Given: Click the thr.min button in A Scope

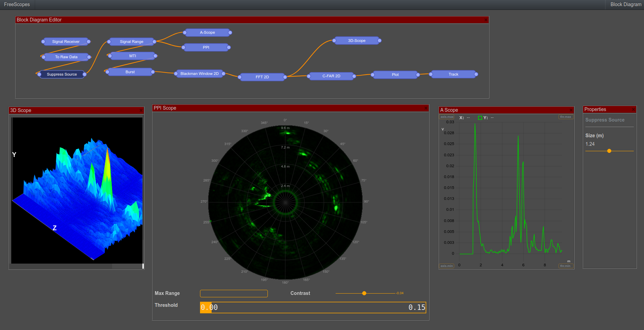Looking at the screenshot, I should click(566, 266).
